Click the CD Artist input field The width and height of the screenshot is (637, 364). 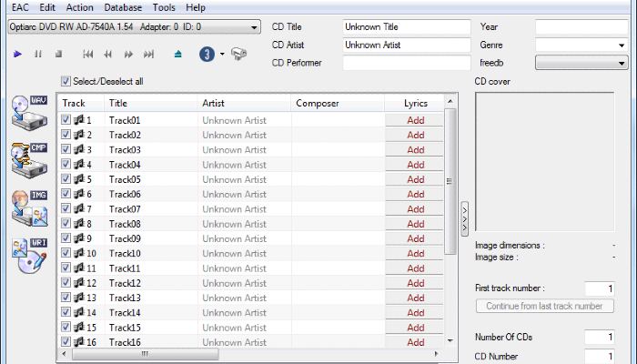(407, 45)
